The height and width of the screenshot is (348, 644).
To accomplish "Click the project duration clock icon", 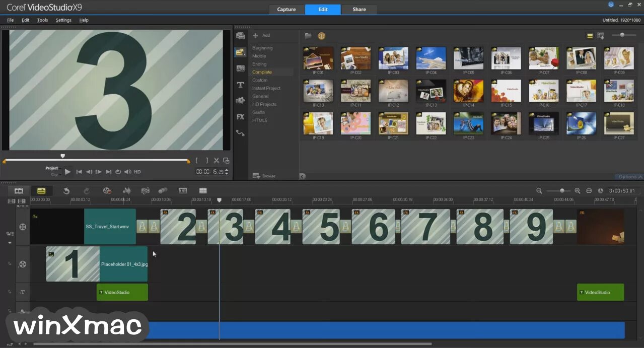I will (x=601, y=191).
